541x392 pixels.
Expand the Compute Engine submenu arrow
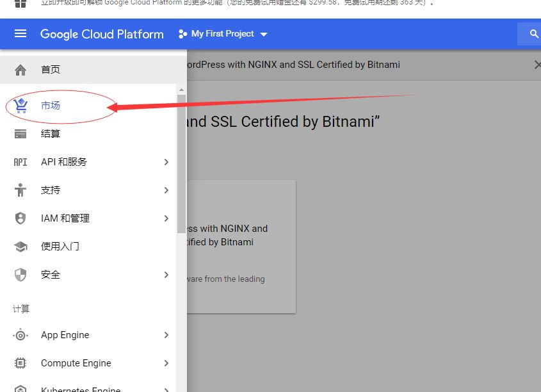coord(166,363)
